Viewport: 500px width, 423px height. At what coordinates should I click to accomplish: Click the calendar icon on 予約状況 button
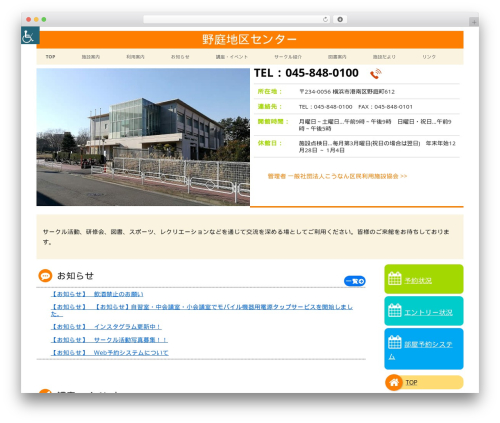point(395,279)
